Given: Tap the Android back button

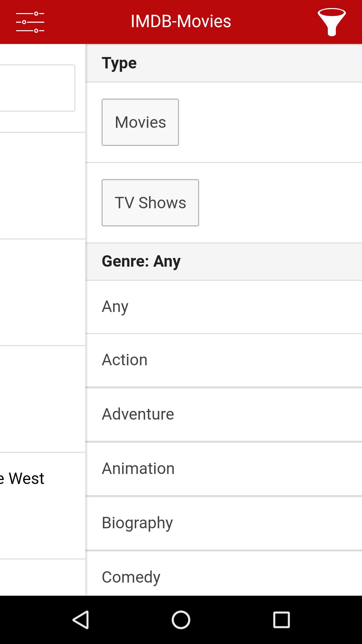Looking at the screenshot, I should point(81,620).
